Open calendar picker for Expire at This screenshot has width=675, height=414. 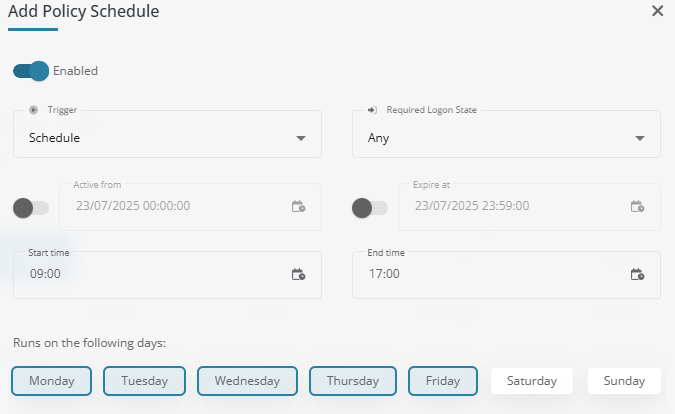pyautogui.click(x=637, y=207)
